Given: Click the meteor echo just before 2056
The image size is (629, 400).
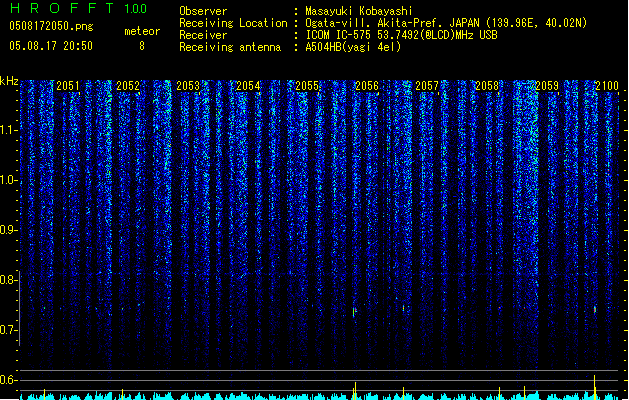Looking at the screenshot, I should point(354,312).
